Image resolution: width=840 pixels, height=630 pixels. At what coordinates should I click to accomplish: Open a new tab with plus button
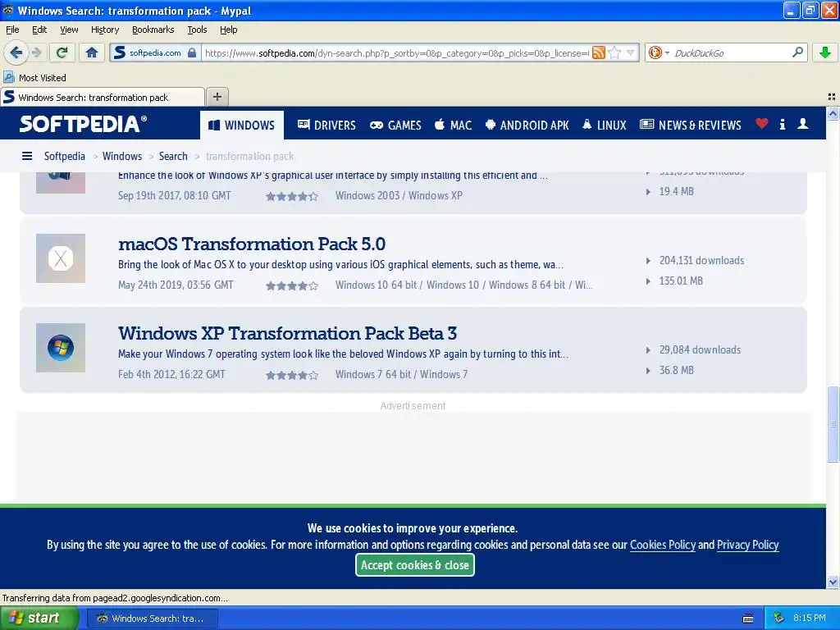[217, 97]
